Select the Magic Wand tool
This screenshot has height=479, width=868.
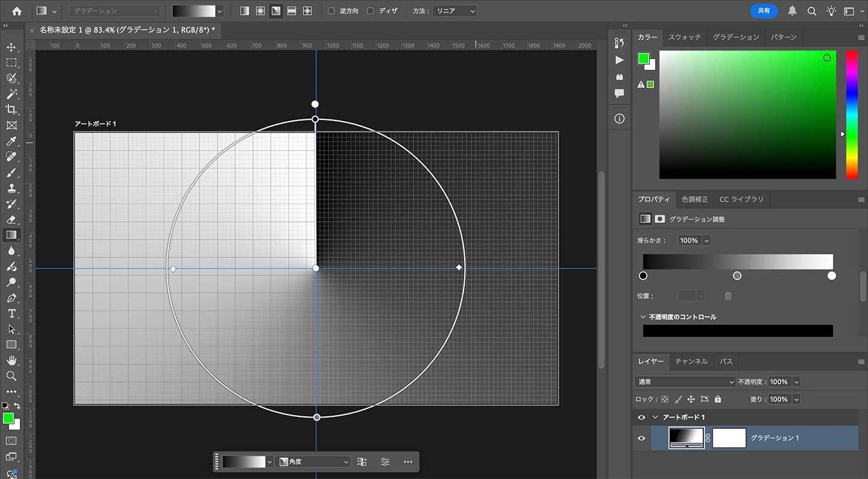point(11,94)
